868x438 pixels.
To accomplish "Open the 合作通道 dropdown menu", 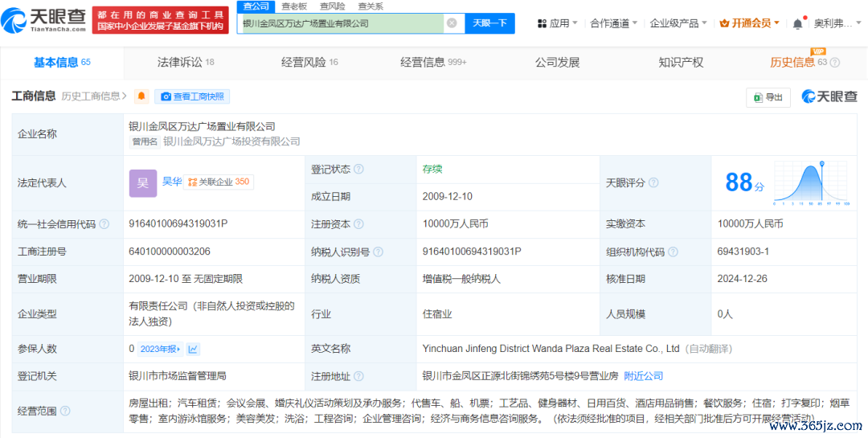I will click(613, 23).
